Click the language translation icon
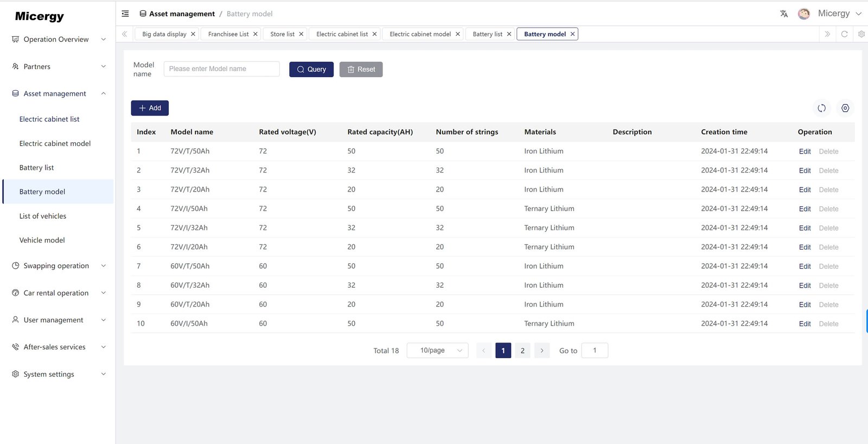 point(784,14)
